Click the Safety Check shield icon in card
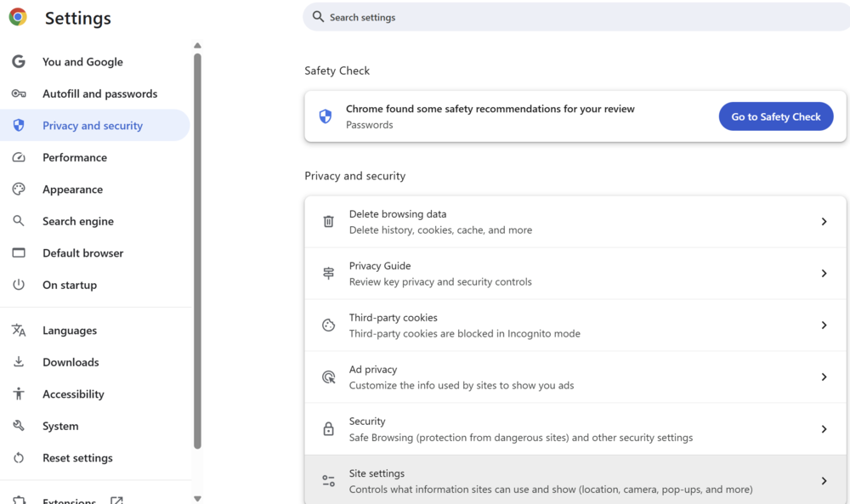 tap(326, 116)
